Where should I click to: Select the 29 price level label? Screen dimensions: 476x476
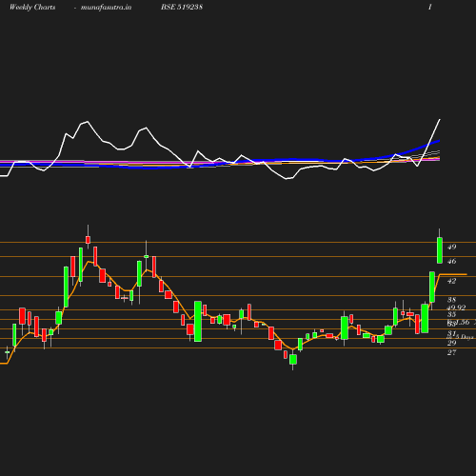click(x=451, y=343)
